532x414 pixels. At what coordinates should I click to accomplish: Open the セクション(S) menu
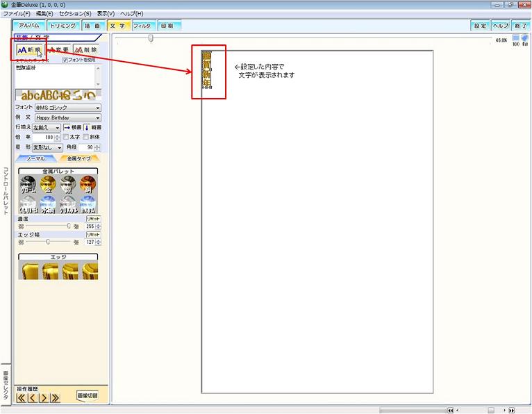coord(75,14)
